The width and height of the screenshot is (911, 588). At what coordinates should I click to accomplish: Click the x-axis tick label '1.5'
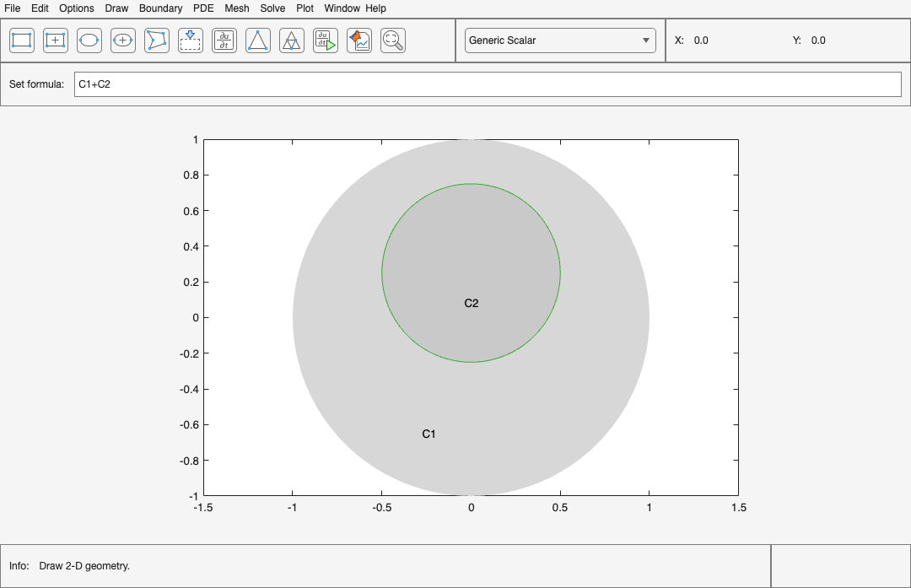point(738,508)
